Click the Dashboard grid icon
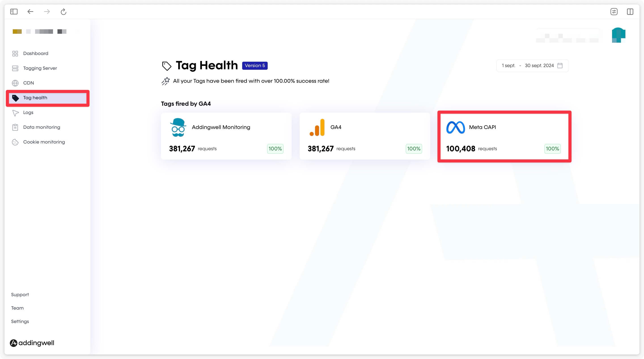Image resolution: width=644 pixels, height=359 pixels. [15, 53]
